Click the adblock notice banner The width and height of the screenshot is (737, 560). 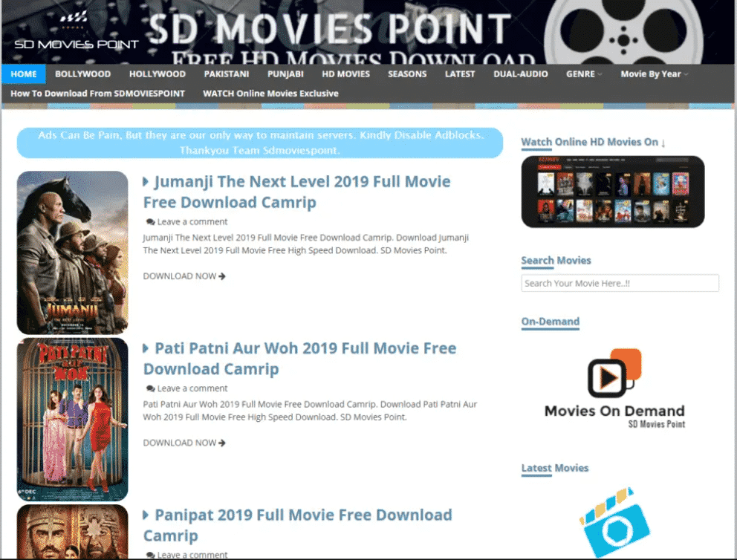[x=260, y=143]
